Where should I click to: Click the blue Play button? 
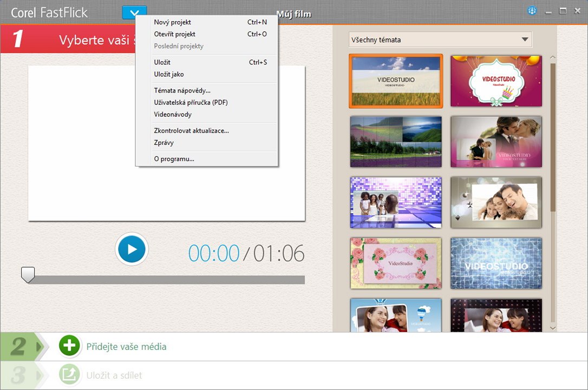(x=132, y=249)
